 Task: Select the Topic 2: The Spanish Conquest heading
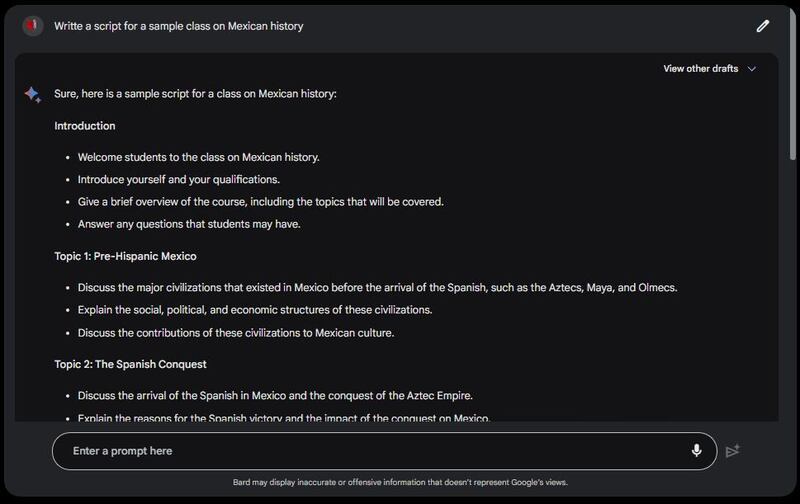(130, 364)
